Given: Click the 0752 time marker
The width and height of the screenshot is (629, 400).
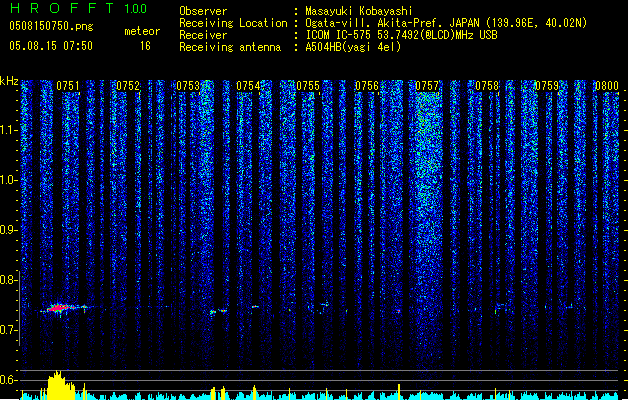Looking at the screenshot, I should [x=128, y=86].
